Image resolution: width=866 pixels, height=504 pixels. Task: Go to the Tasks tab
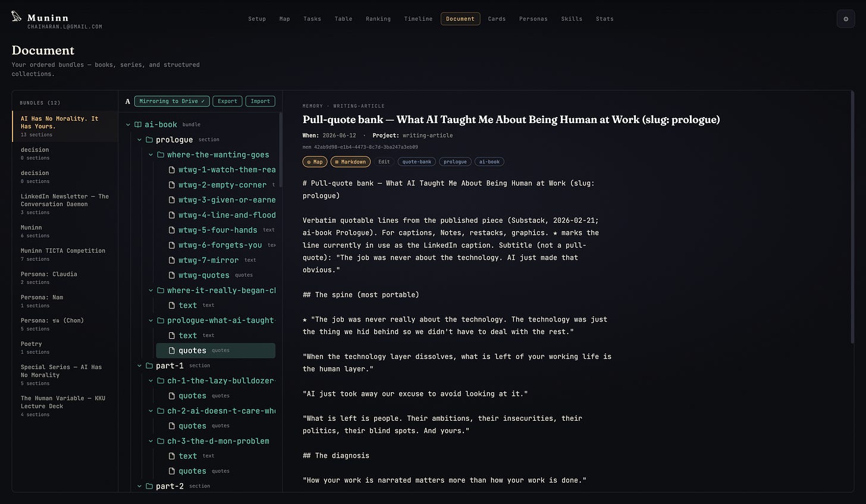coord(312,19)
